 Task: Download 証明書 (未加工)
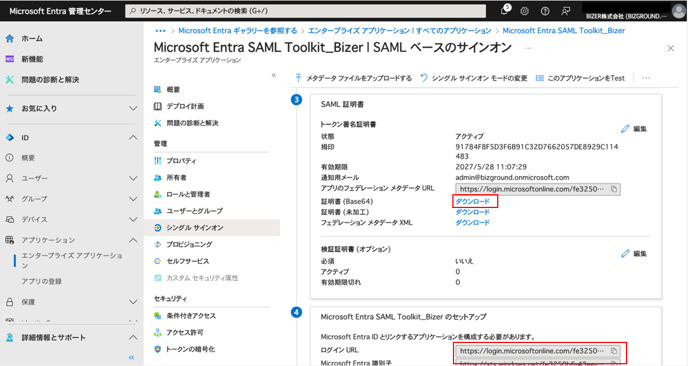point(472,212)
